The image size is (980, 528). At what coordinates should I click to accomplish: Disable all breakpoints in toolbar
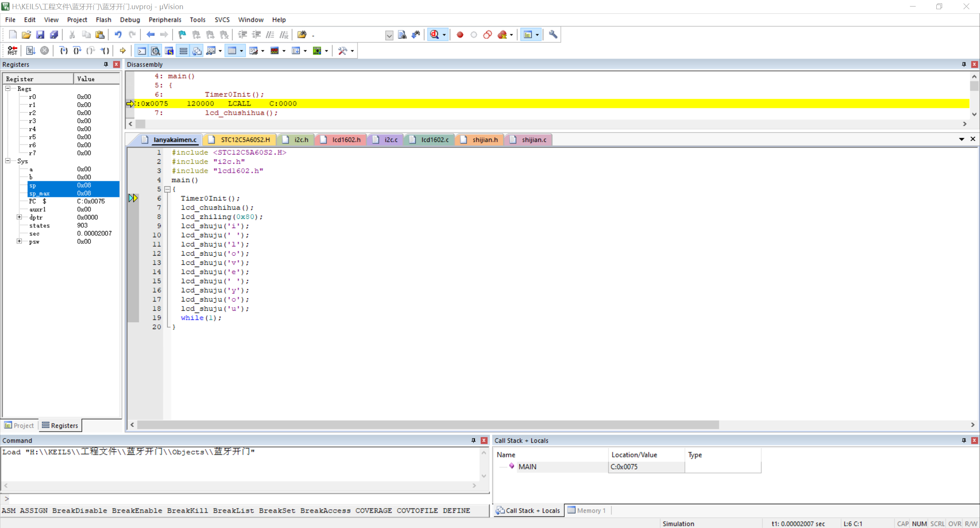point(487,35)
